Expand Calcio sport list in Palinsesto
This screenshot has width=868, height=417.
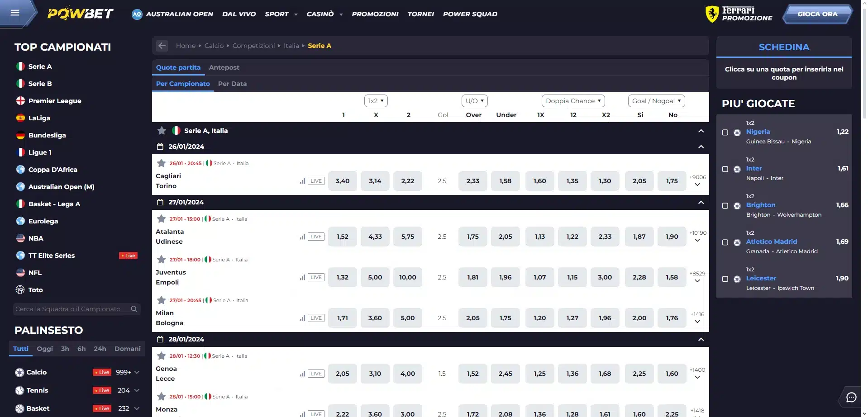(137, 372)
